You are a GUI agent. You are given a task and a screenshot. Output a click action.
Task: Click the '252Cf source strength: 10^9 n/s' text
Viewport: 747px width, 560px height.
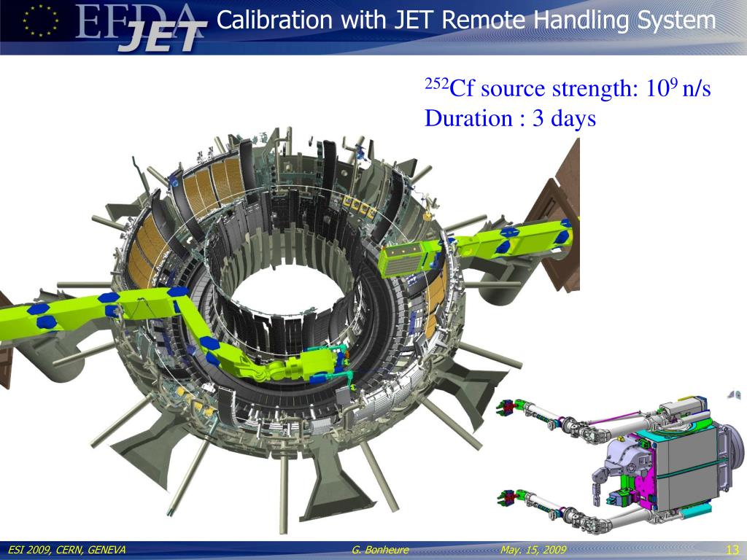[x=568, y=88]
